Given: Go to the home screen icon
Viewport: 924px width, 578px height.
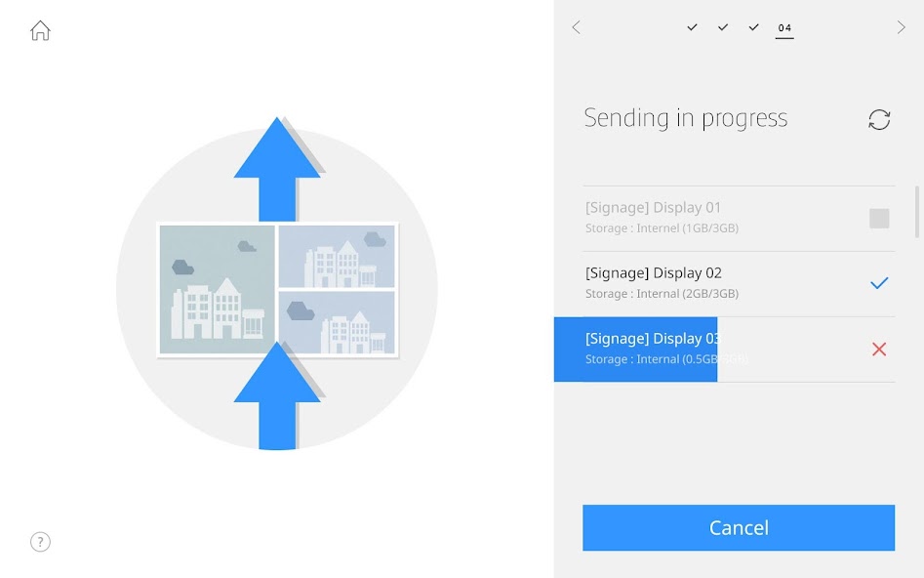Looking at the screenshot, I should [x=40, y=30].
